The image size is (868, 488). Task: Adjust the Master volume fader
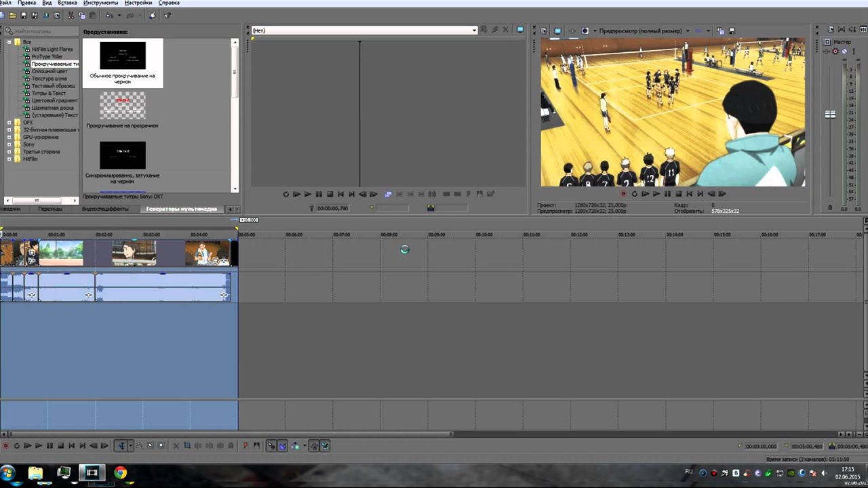(830, 115)
